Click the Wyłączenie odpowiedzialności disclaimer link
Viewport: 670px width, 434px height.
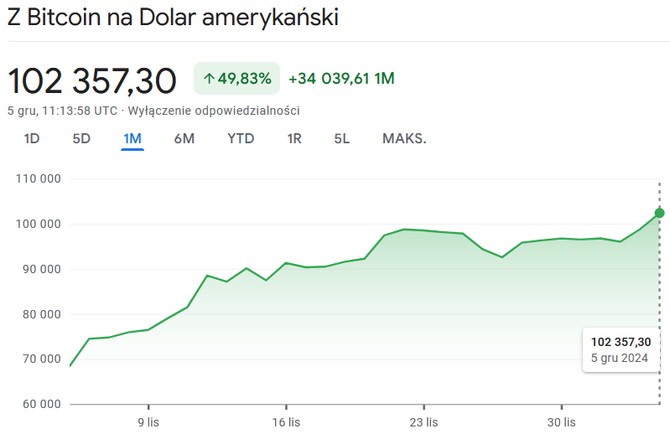(x=228, y=111)
